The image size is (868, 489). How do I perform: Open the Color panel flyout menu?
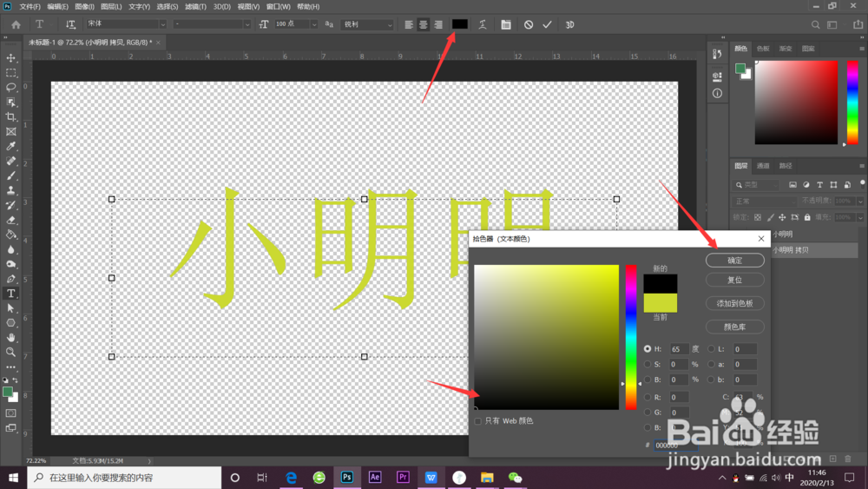(x=861, y=49)
